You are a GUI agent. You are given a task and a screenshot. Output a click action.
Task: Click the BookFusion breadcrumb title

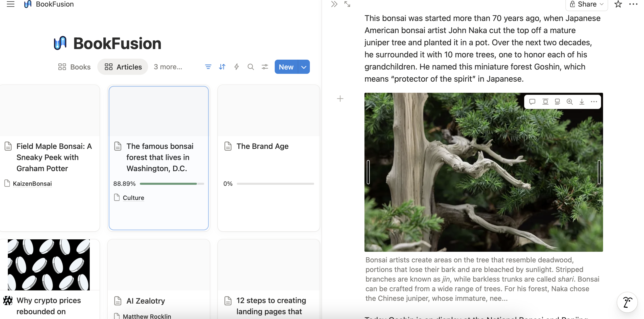tap(55, 4)
